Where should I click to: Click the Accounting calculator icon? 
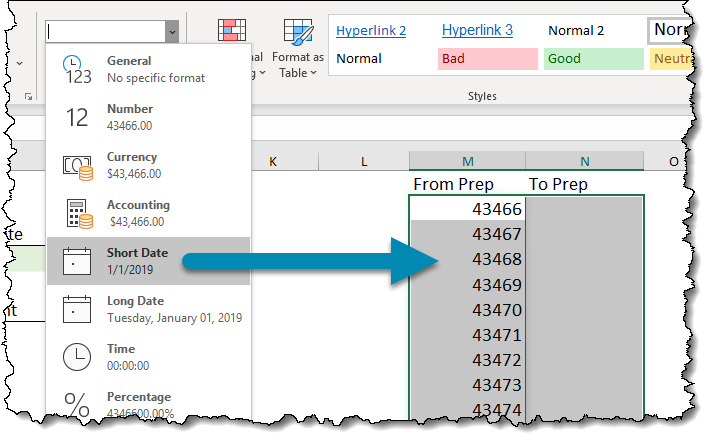pyautogui.click(x=77, y=213)
